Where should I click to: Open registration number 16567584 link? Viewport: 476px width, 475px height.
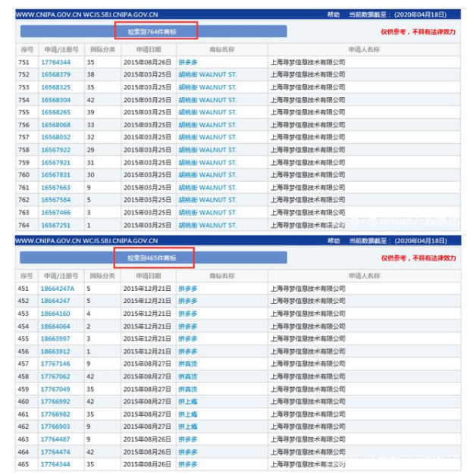(x=56, y=200)
